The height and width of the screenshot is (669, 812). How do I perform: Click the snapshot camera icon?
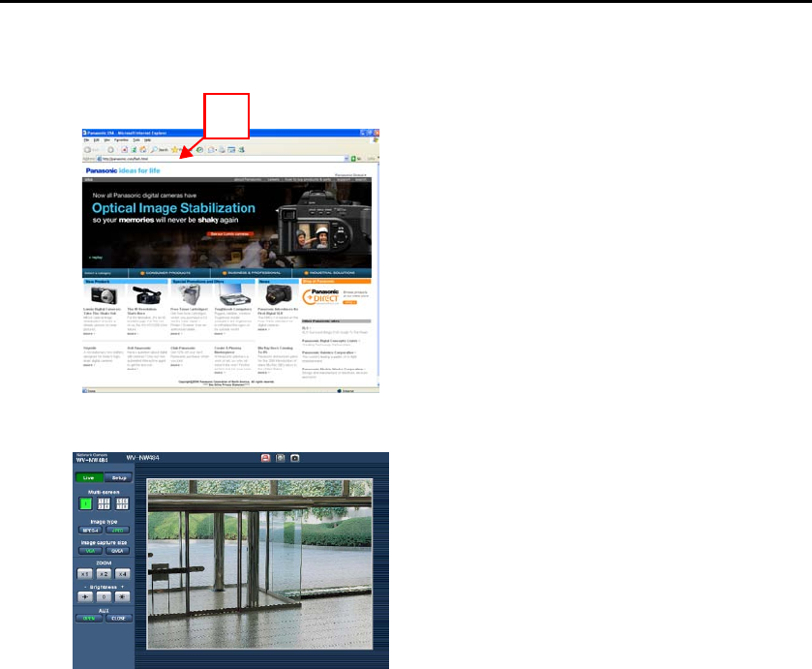point(294,458)
